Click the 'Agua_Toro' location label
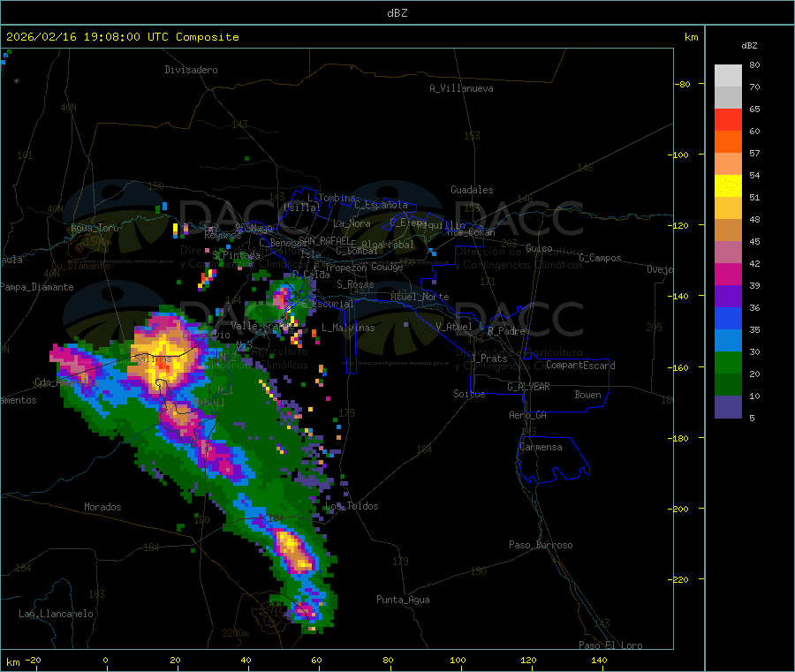The image size is (795, 672). 95,228
